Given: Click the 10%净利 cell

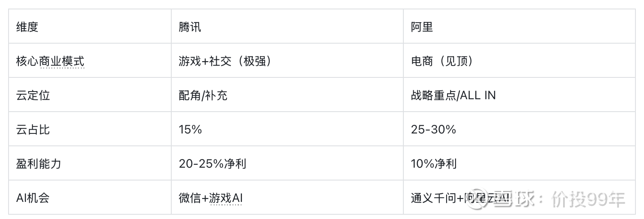Looking at the screenshot, I should coord(433,163).
